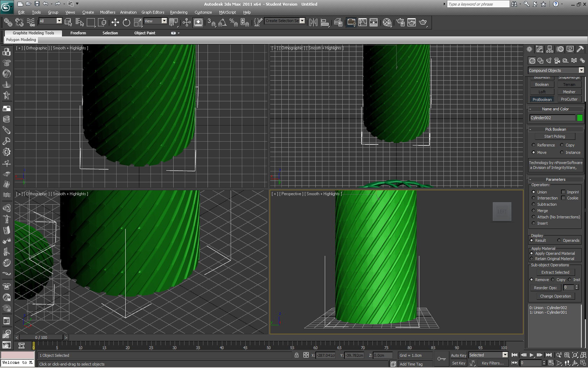Activate the Select and Move tool
Viewport: 588px width, 368px height.
(115, 22)
